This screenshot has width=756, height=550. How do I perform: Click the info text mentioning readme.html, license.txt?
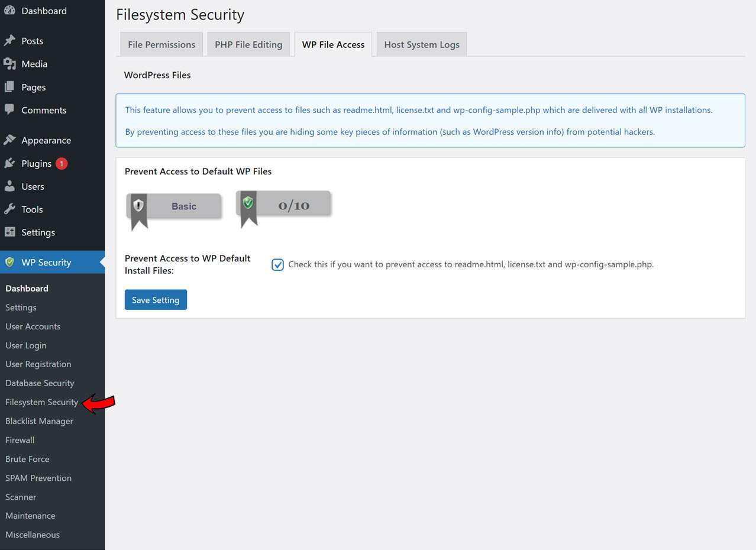click(419, 110)
